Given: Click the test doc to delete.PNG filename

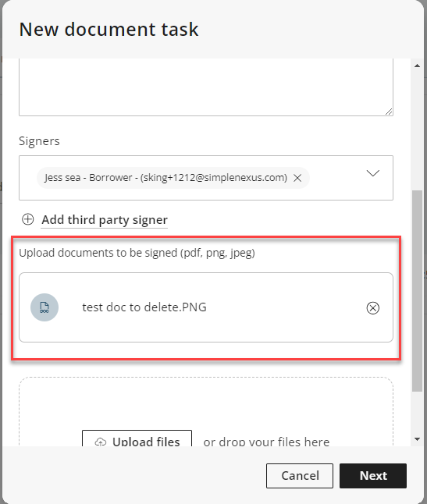Looking at the screenshot, I should click(x=144, y=307).
